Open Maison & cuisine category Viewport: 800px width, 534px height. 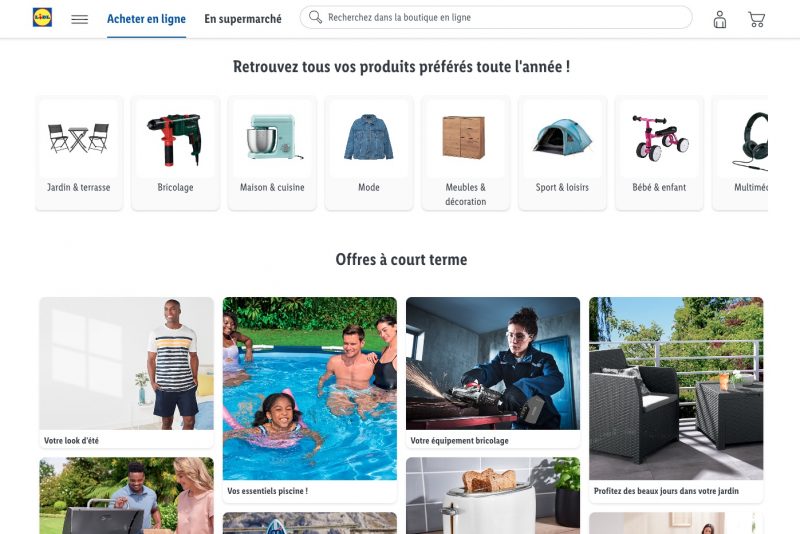pyautogui.click(x=272, y=153)
